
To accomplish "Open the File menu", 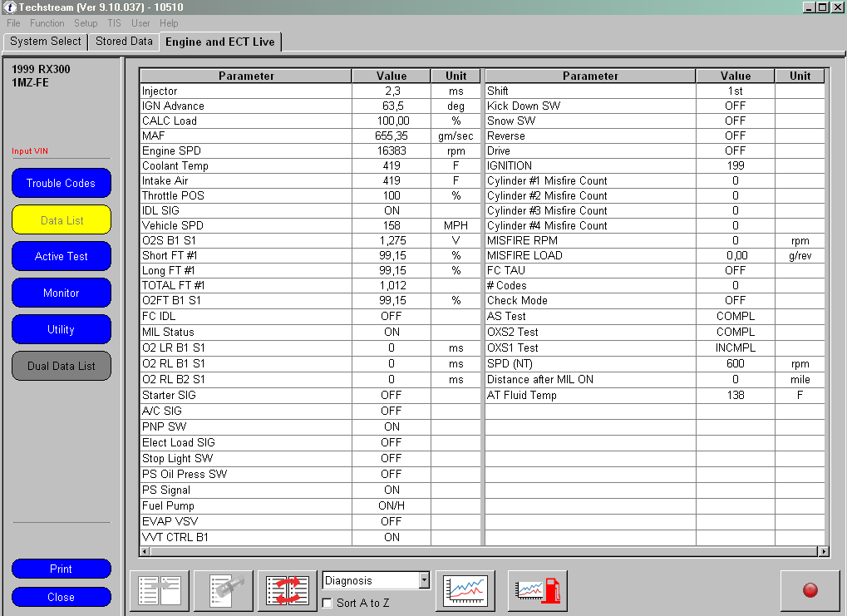I will 13,23.
